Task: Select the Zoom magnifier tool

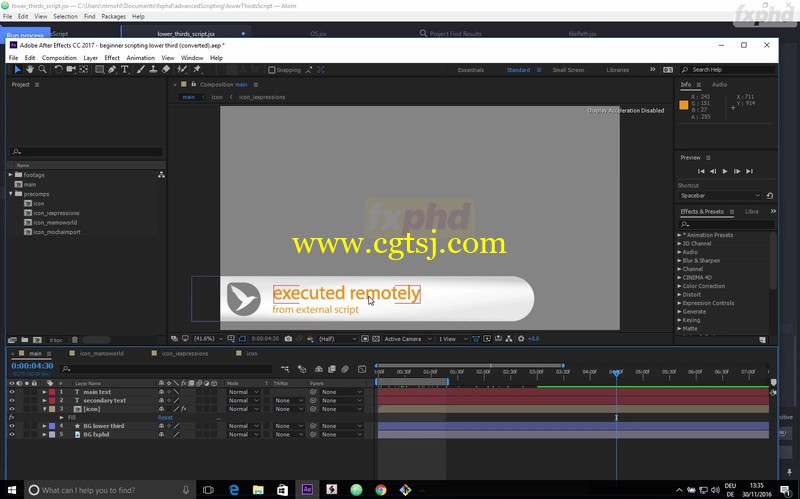Action: pyautogui.click(x=42, y=69)
